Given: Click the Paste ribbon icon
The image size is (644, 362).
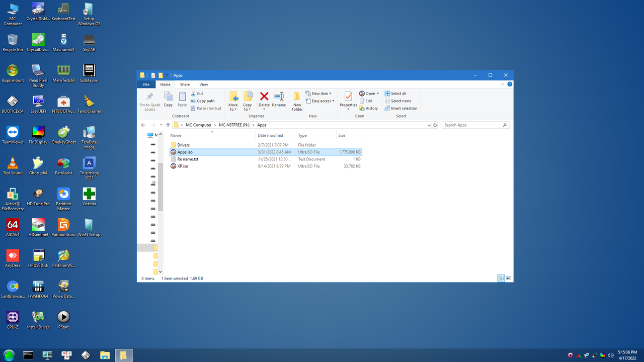Looking at the screenshot, I should coord(182,99).
